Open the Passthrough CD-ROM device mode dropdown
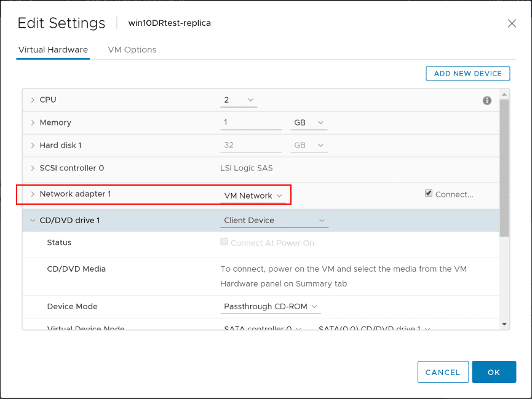This screenshot has height=399, width=532. pos(271,306)
